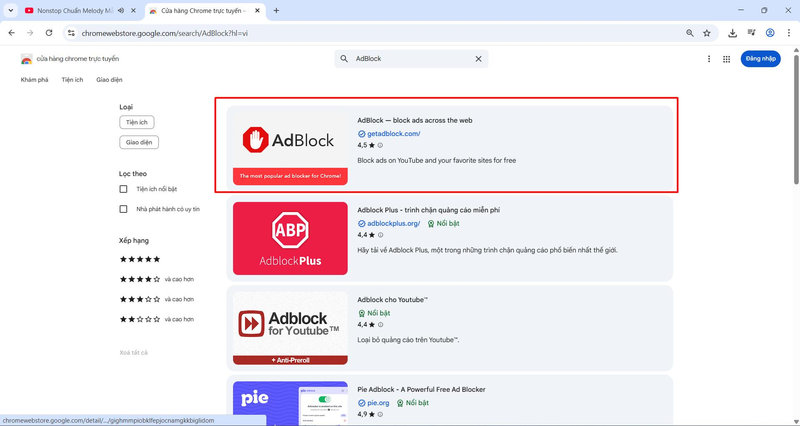
Task: Click Pie Adblock - A Powerful Free Ad Blocker title
Action: 421,390
